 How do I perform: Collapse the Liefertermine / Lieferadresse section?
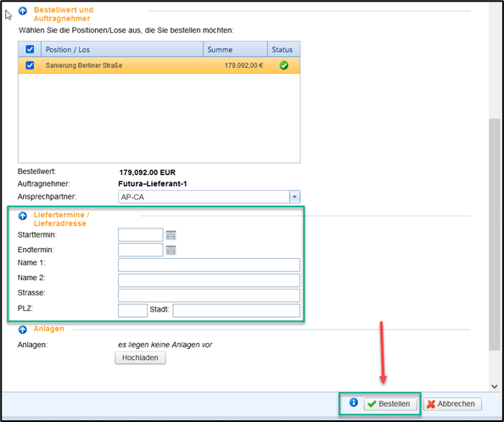[x=23, y=216]
